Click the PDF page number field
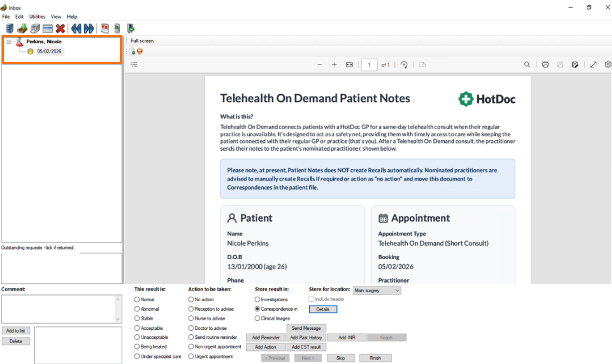Screen dimensions: 612x364 point(369,64)
